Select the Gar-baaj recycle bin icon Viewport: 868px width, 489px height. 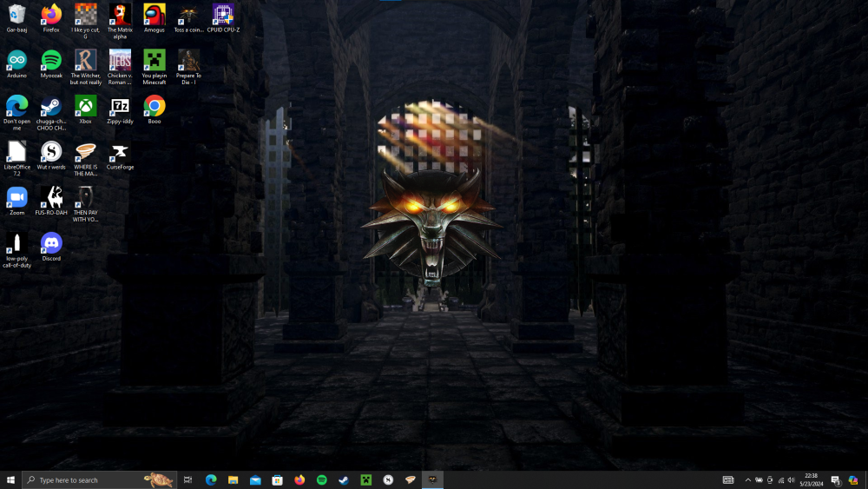click(16, 18)
